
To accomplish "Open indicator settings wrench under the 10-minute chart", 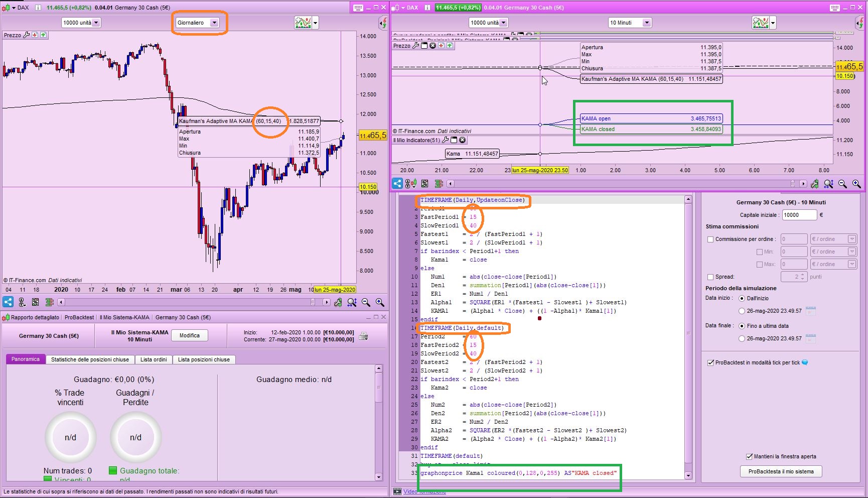I will (x=815, y=184).
